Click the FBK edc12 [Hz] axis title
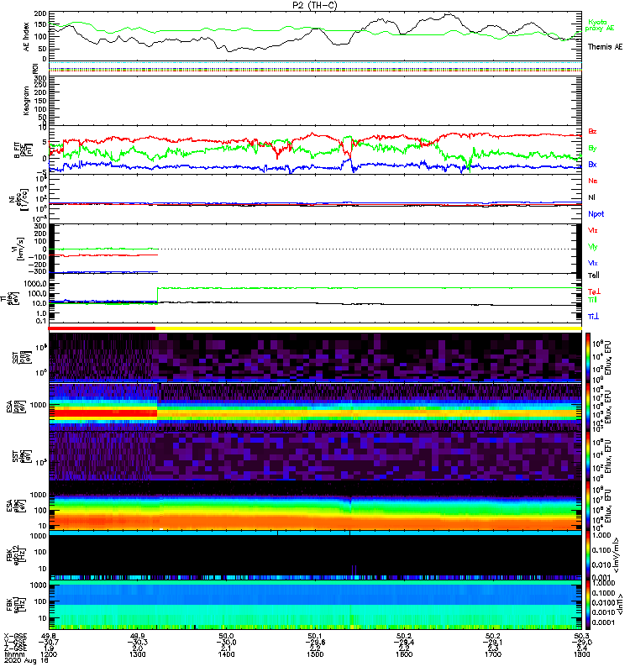Image resolution: width=630 pixels, height=672 pixels. point(15,554)
